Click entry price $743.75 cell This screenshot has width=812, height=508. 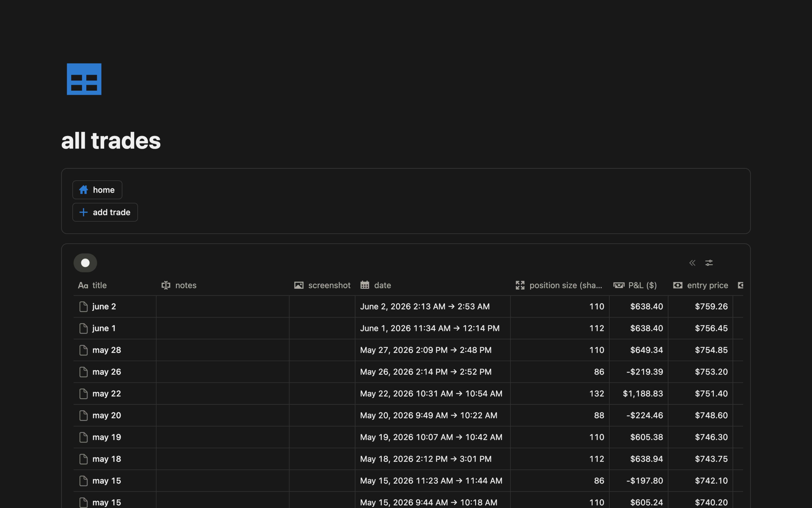701,459
